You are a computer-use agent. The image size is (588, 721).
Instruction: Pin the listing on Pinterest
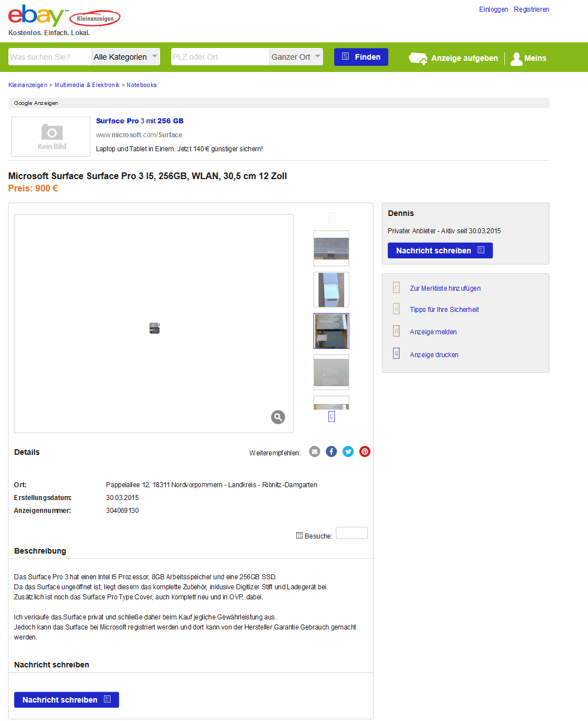(365, 451)
